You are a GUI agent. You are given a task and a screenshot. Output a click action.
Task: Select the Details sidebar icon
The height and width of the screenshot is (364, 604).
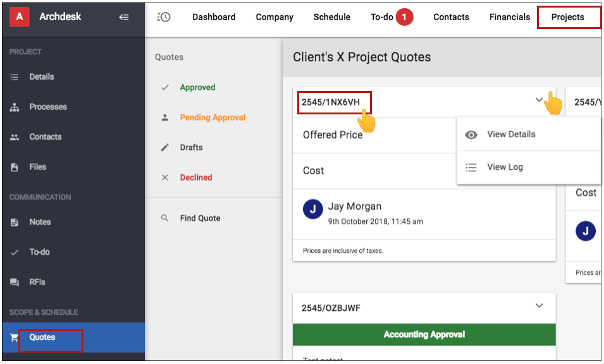13,76
